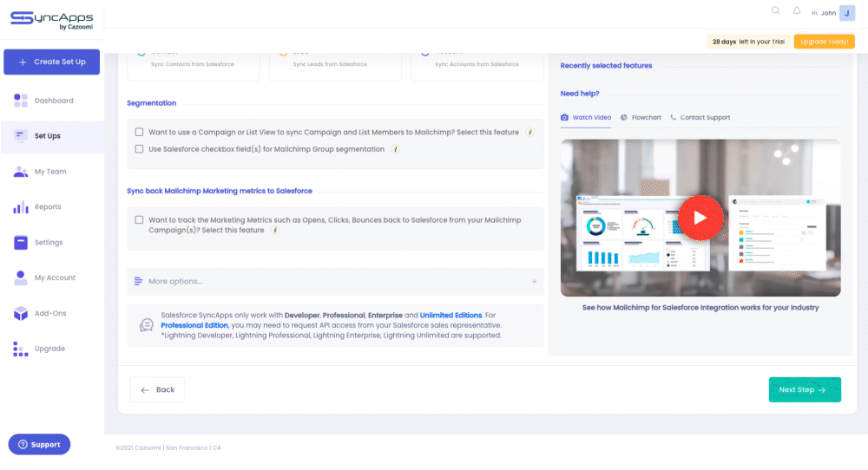Switch to the Contact Support tab
Image resolution: width=868 pixels, height=470 pixels.
point(700,117)
